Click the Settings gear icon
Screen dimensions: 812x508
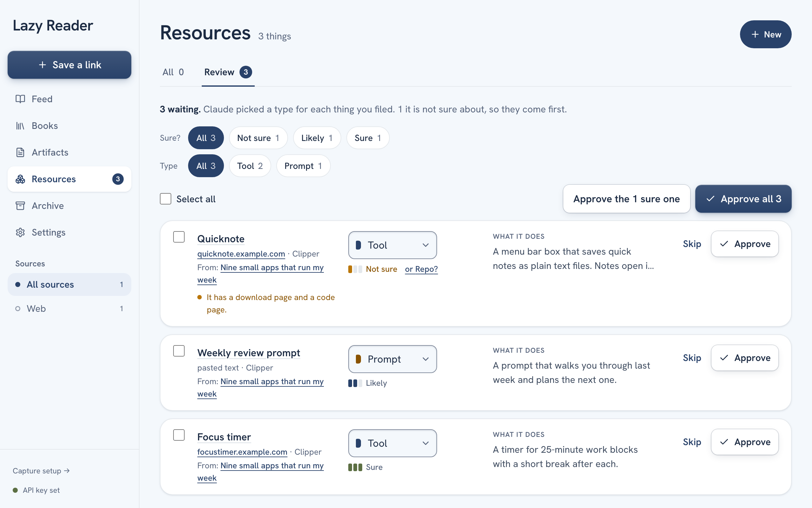20,232
